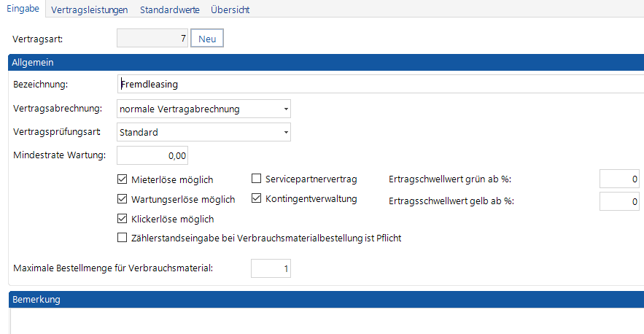644x334 pixels.
Task: Uncheck Mieterlöse möglich
Action: pos(123,179)
